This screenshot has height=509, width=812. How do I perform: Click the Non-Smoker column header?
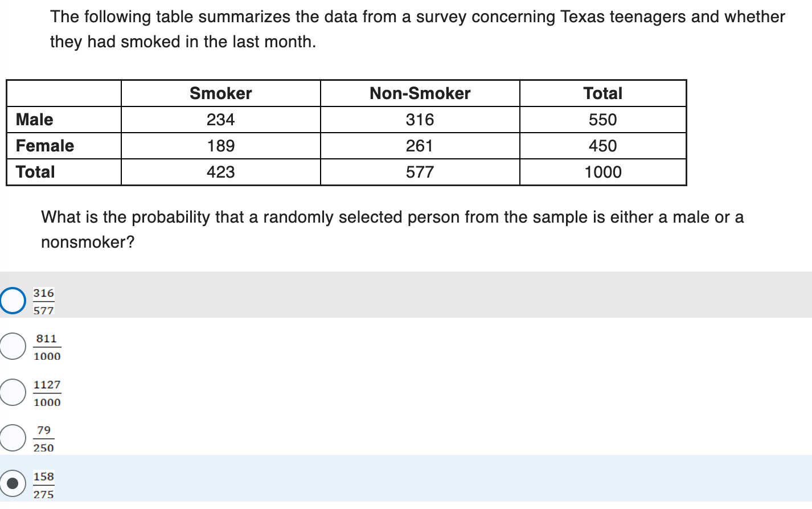[x=420, y=93]
